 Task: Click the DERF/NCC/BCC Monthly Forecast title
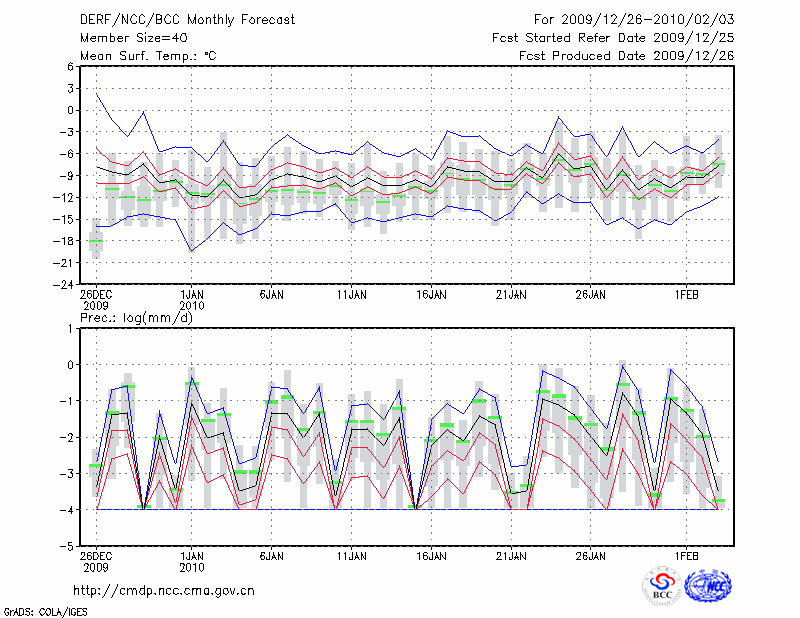coord(186,19)
